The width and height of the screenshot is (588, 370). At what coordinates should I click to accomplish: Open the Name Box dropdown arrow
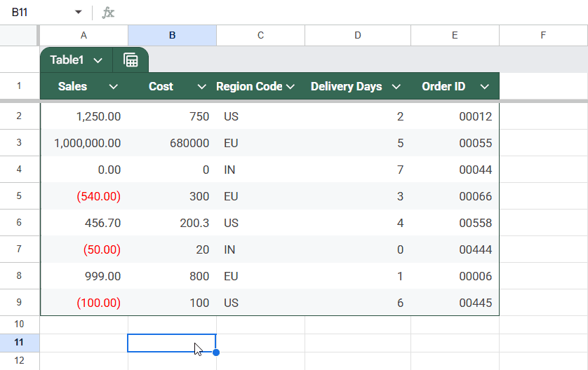coord(79,13)
